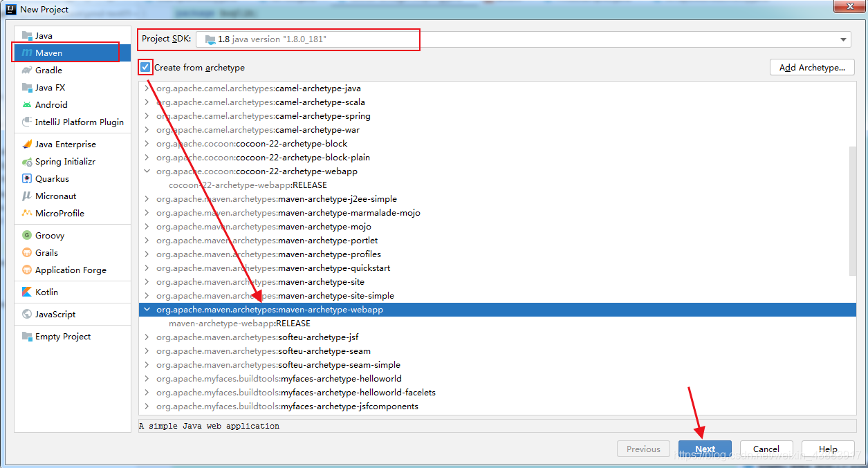
Task: Select maven-archetype-j2ee-simple archetype
Action: (x=277, y=198)
